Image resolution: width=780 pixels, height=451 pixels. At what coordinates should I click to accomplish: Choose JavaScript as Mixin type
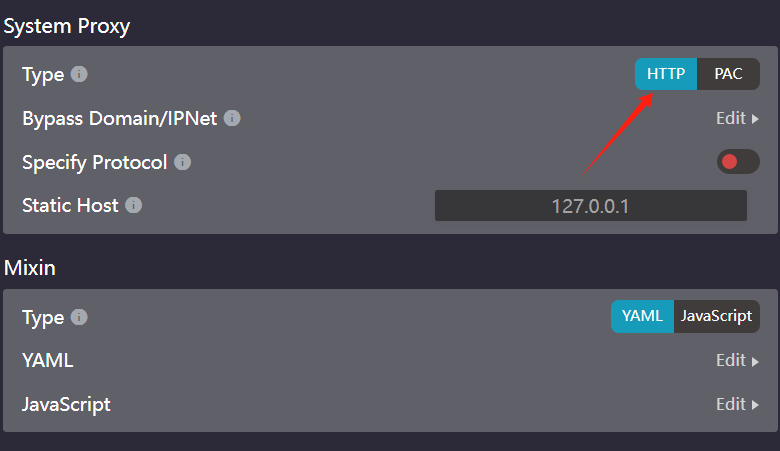[716, 316]
